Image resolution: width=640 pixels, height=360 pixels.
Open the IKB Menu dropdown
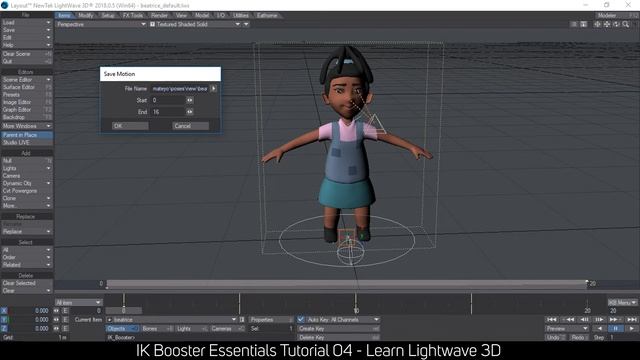pos(622,302)
